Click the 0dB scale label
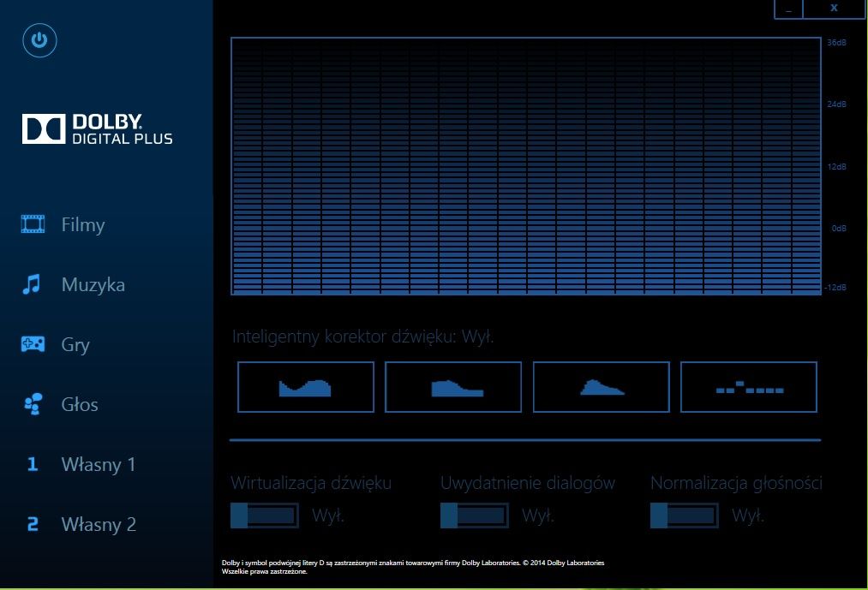Screen dimensions: 868x590 pyautogui.click(x=839, y=228)
